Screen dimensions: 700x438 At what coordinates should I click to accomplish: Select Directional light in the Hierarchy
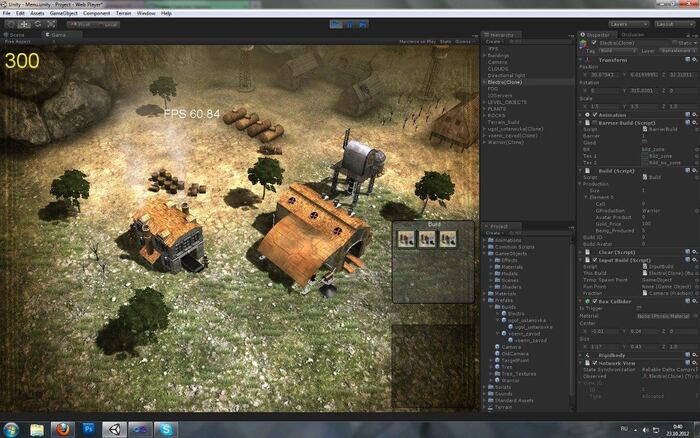coord(506,75)
